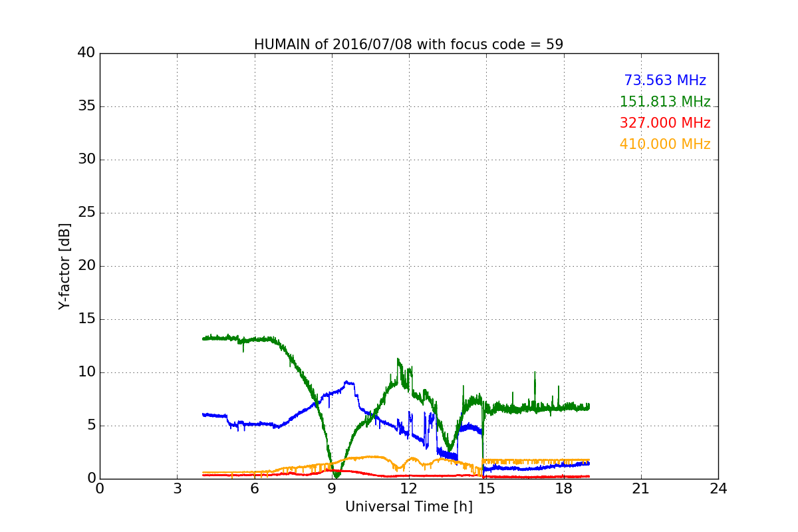798x532 pixels.
Task: Select the 410.000 MHz legend label
Action: point(665,144)
